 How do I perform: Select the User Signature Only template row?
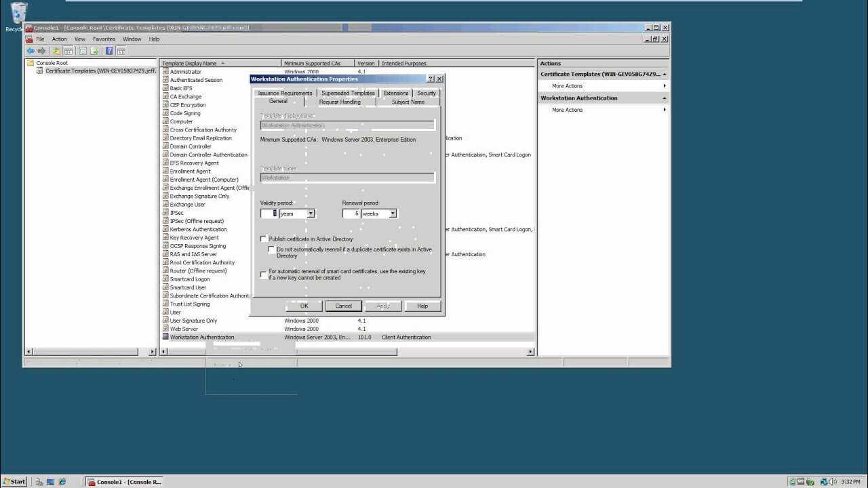tap(193, 321)
